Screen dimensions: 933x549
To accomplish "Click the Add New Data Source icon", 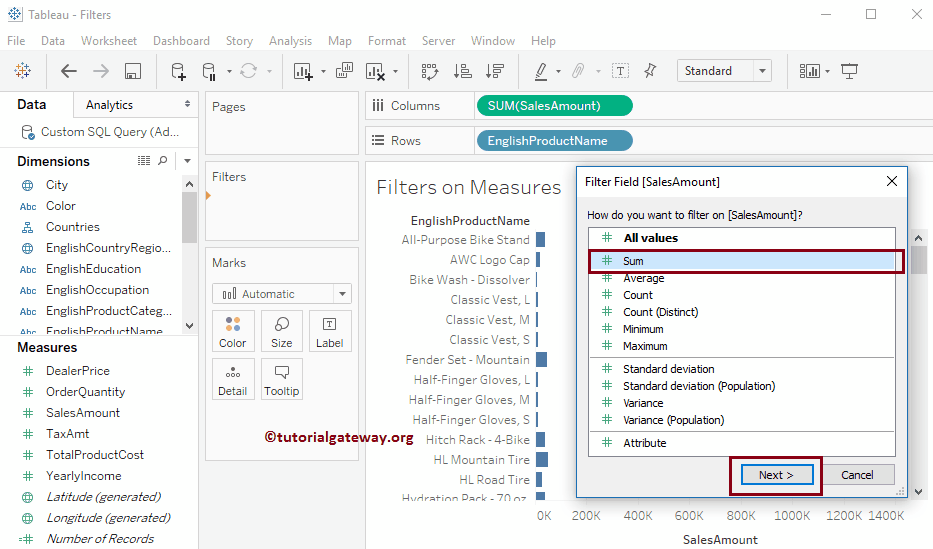I will [178, 71].
